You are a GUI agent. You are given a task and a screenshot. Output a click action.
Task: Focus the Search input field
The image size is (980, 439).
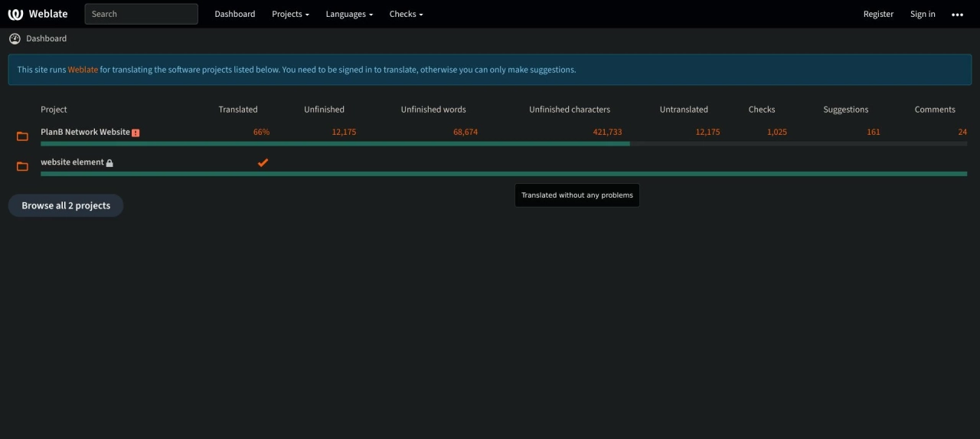click(141, 14)
